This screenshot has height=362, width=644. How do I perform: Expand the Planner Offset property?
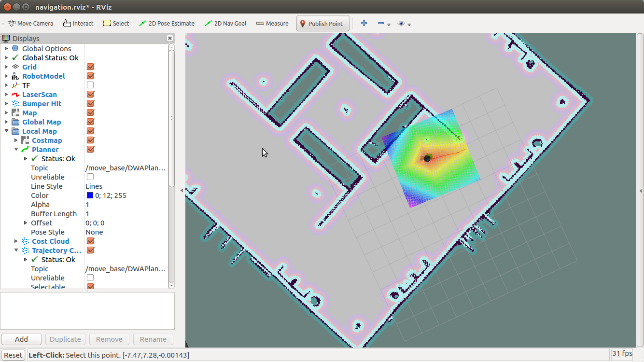pyautogui.click(x=26, y=223)
